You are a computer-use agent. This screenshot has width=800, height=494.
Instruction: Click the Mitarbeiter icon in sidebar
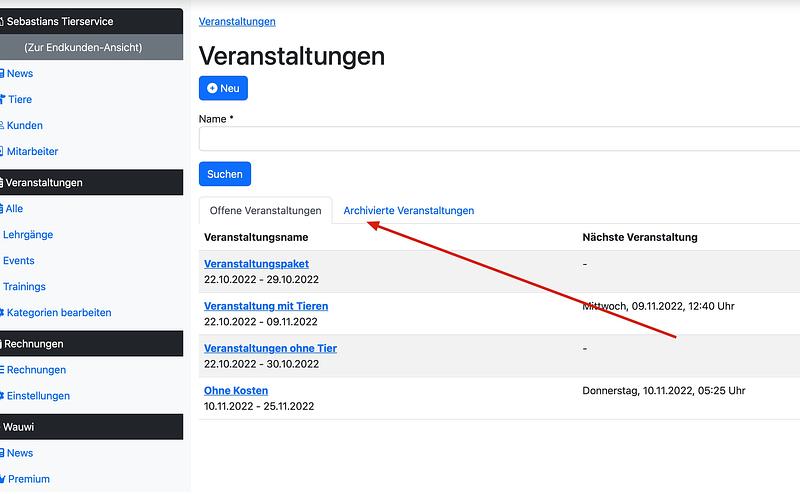point(2,151)
